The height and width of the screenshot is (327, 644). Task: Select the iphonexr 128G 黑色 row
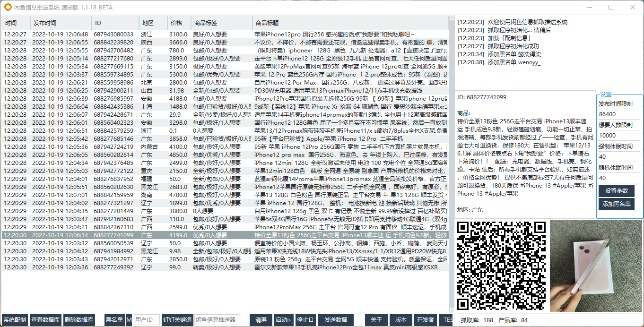point(225,51)
